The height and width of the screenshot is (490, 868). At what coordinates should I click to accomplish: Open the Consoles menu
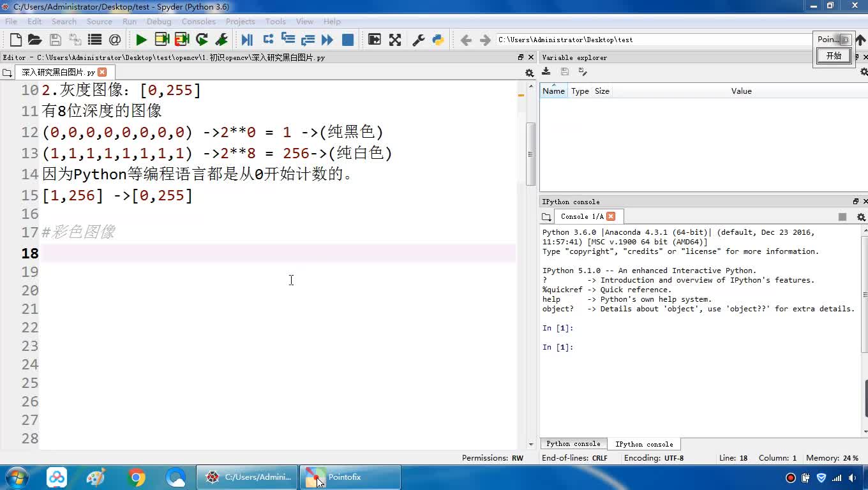click(198, 21)
